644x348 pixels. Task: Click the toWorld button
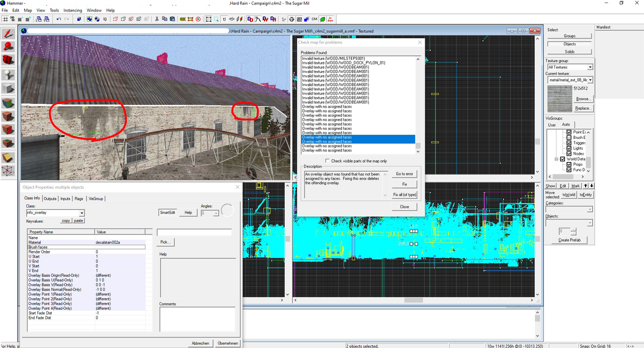[x=569, y=194]
